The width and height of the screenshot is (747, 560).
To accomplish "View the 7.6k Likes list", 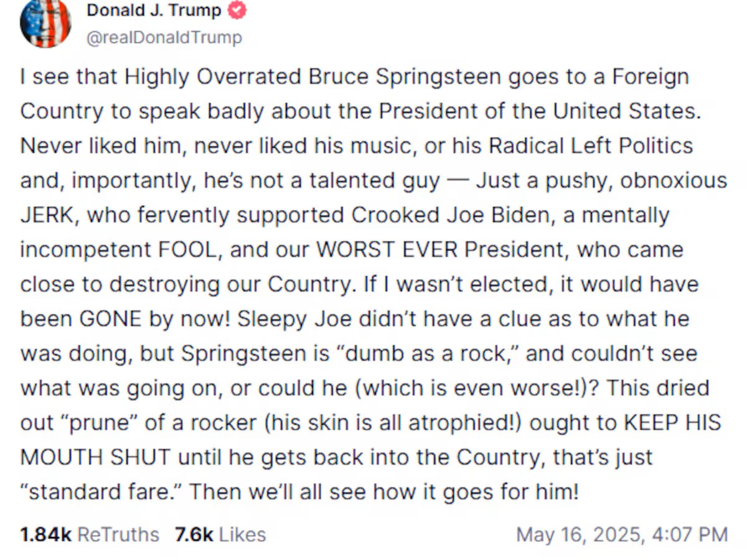I will click(x=220, y=534).
